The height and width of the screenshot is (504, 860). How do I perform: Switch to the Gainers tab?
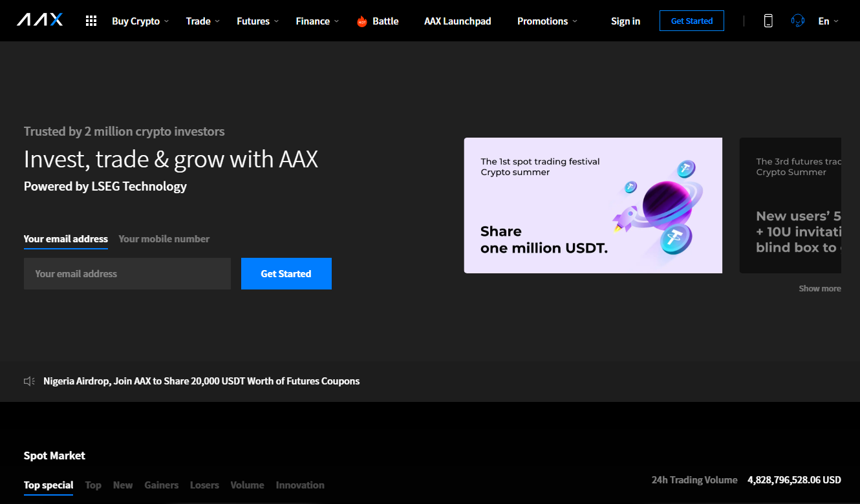coord(162,485)
